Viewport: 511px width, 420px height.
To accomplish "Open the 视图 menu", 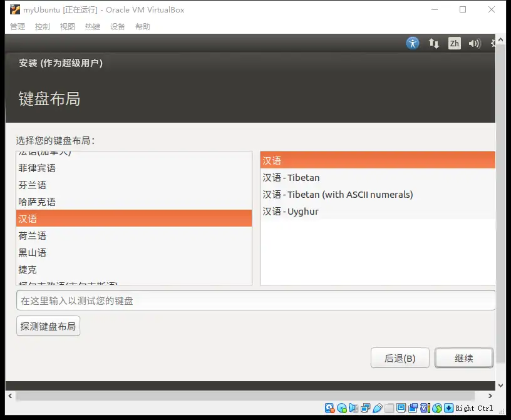I will (68, 26).
